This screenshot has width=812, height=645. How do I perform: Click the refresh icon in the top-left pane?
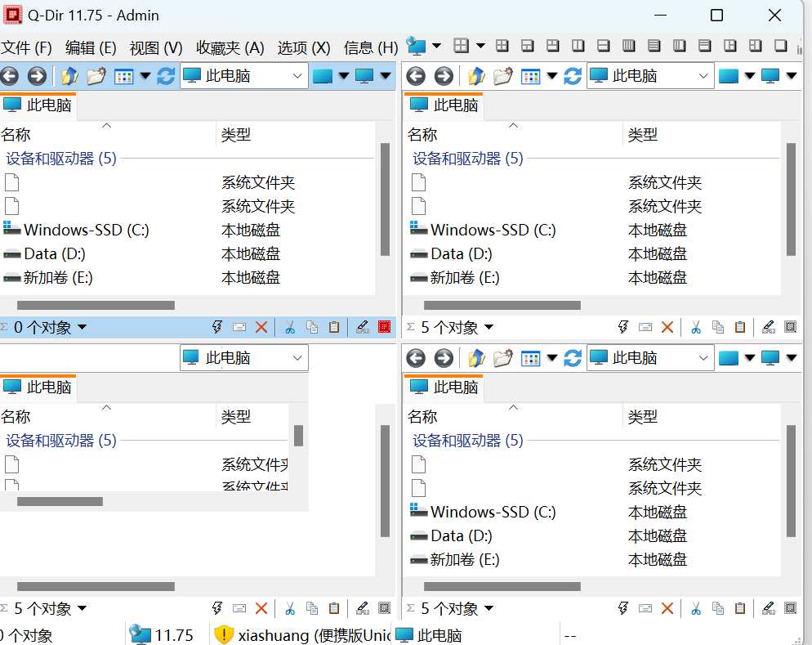point(166,76)
